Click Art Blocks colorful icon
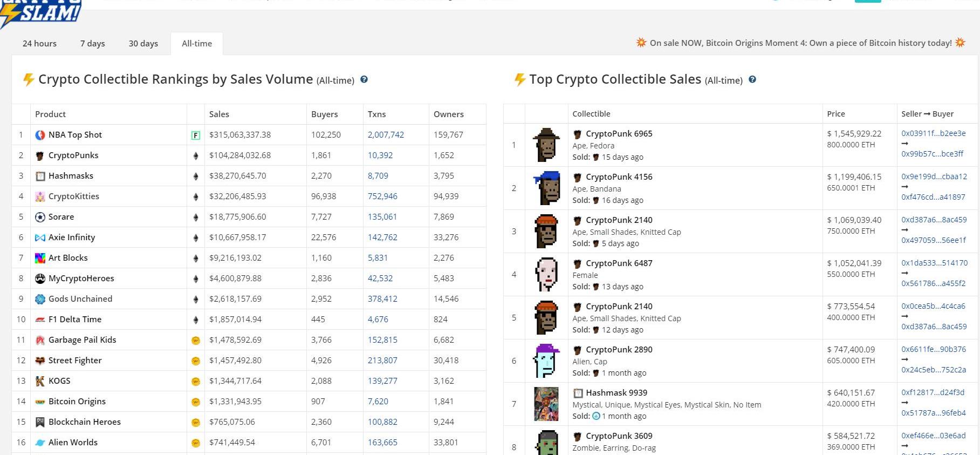 click(x=40, y=258)
